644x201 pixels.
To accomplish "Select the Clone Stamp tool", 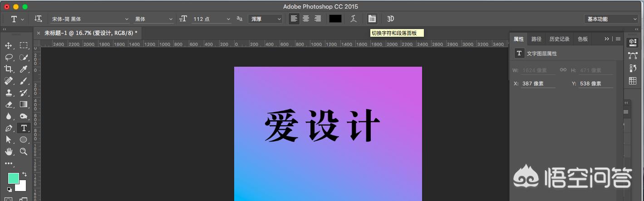I will [x=9, y=93].
